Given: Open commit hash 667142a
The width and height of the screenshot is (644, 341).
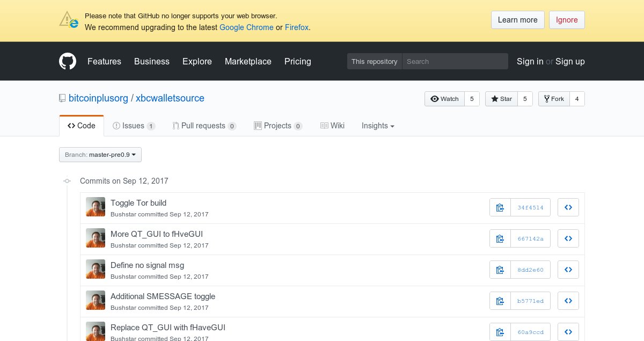Looking at the screenshot, I should coord(530,238).
